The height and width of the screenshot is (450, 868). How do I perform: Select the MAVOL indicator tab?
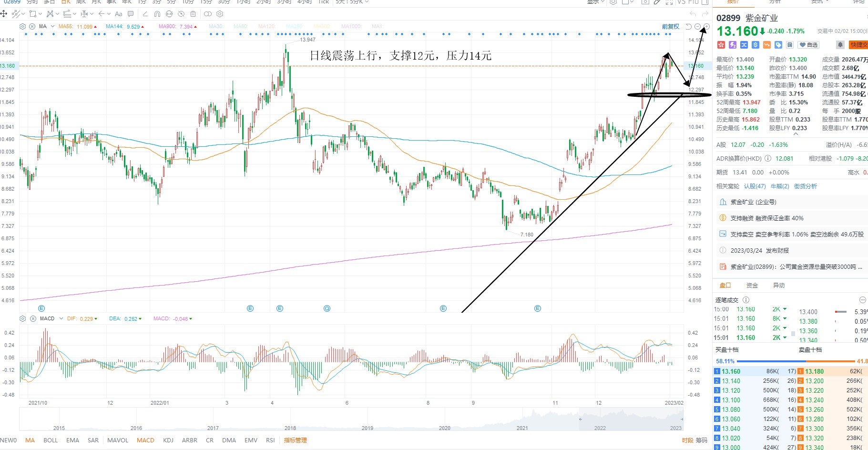[x=118, y=440]
